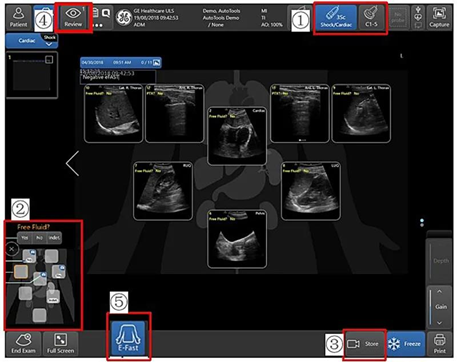Answer Yes to Free Fluid

coord(24,238)
